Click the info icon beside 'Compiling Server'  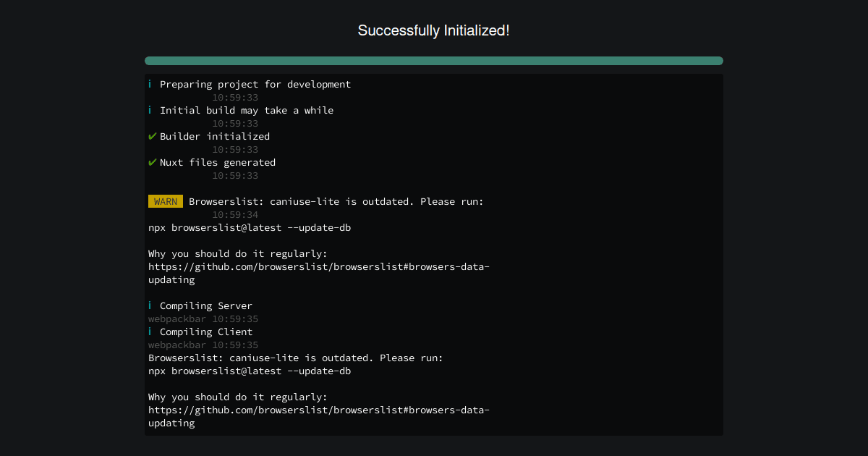(x=150, y=305)
